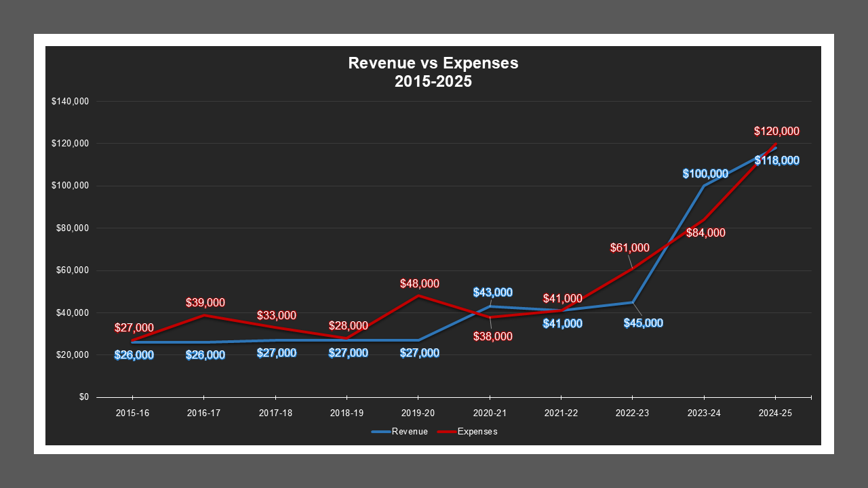Select the $28,000 expenses data label
868x488 pixels.
(x=348, y=326)
